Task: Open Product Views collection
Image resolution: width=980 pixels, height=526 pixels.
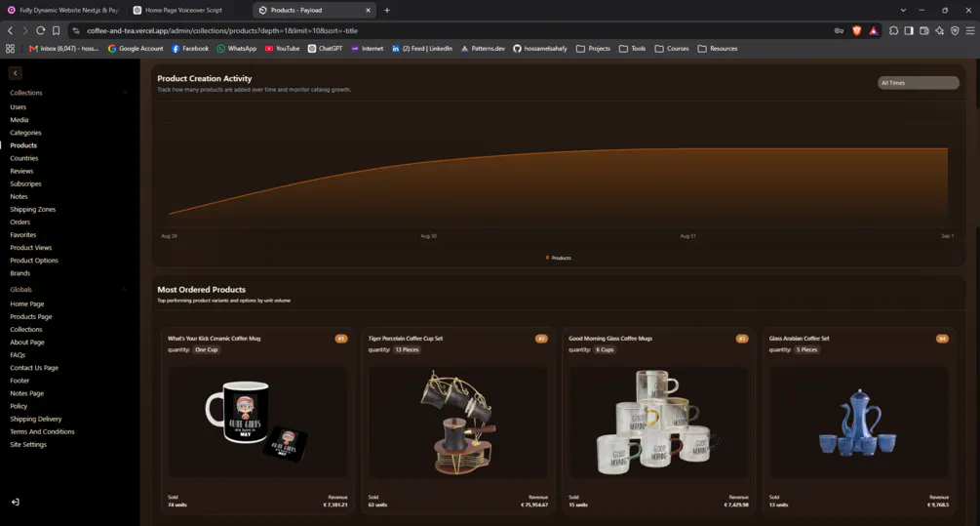Action: point(30,248)
